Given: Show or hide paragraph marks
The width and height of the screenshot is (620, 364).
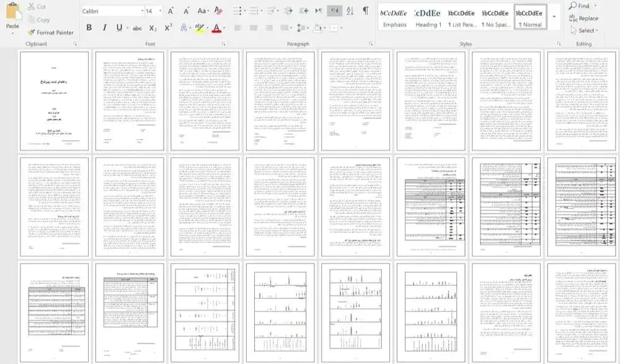Looking at the screenshot, I should 366,11.
